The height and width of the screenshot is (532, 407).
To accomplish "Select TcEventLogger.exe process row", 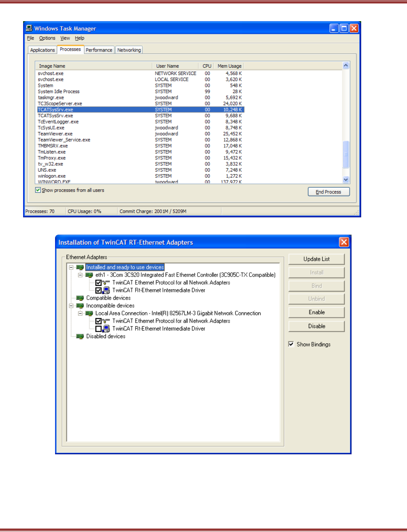I will tap(141, 122).
